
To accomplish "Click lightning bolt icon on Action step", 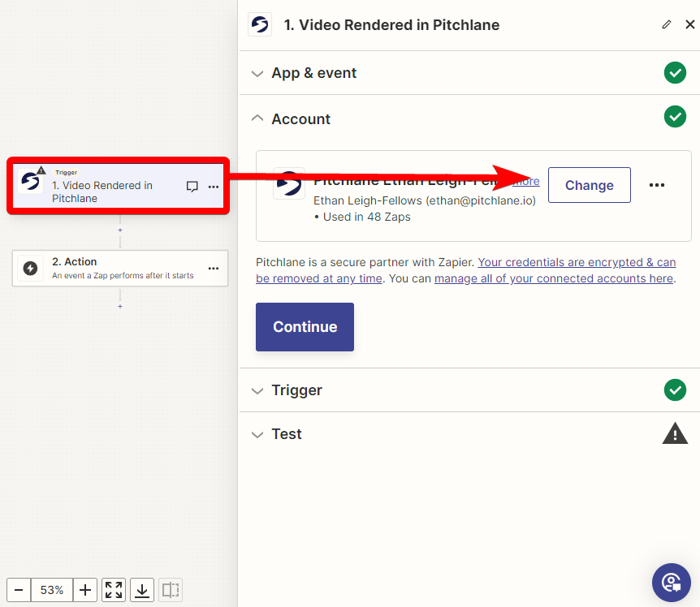I will pyautogui.click(x=30, y=269).
